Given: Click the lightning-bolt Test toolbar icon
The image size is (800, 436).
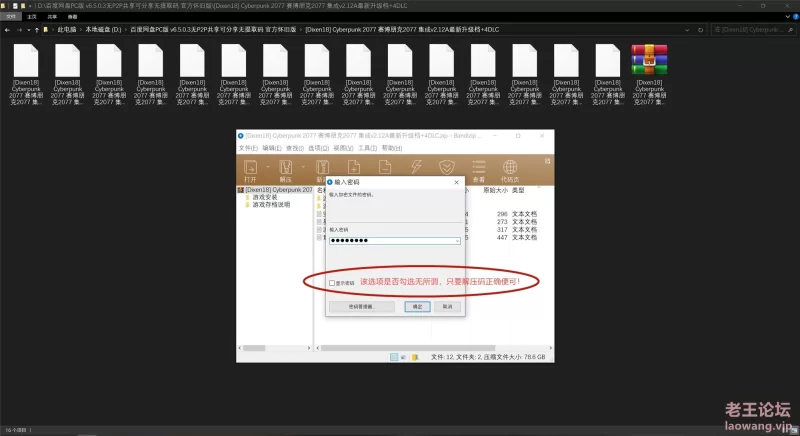Looking at the screenshot, I should [x=416, y=167].
